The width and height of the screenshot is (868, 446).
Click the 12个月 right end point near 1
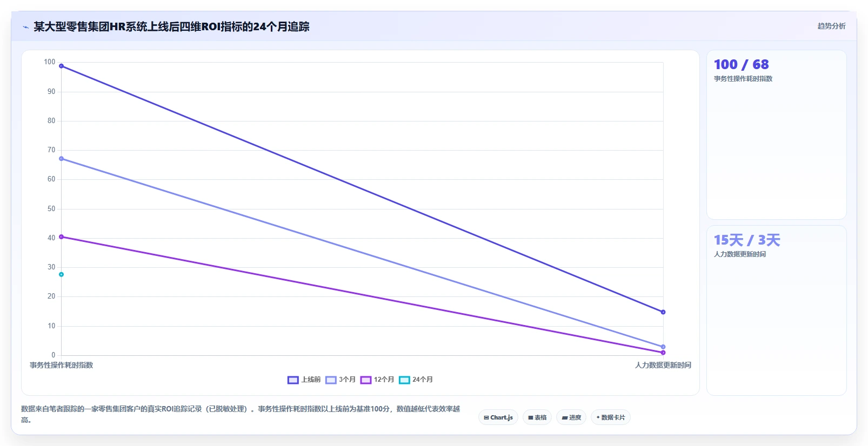tap(663, 353)
